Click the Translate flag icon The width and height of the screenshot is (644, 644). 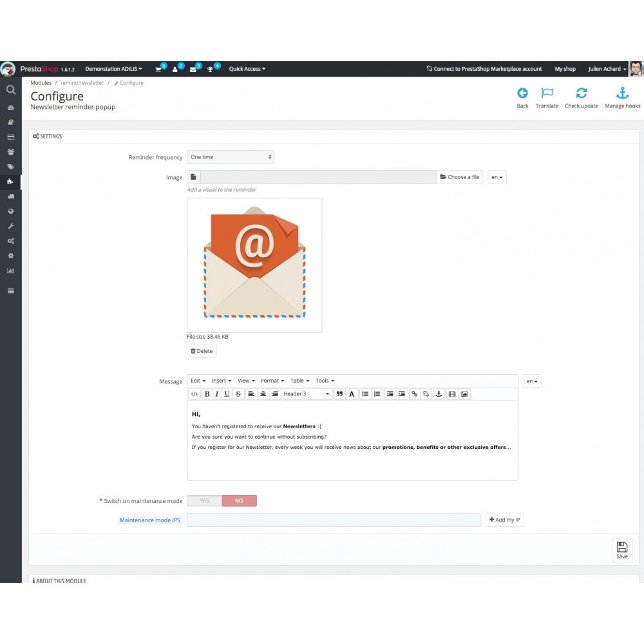click(x=547, y=93)
